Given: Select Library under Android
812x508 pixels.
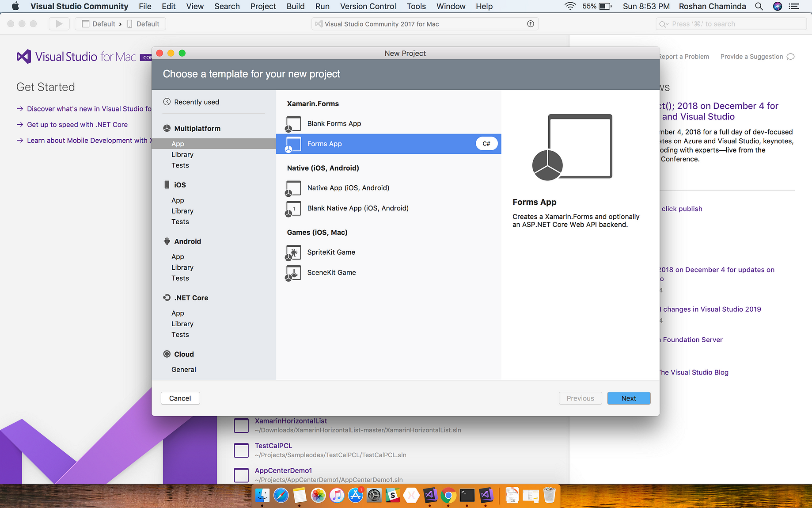Looking at the screenshot, I should point(182,267).
